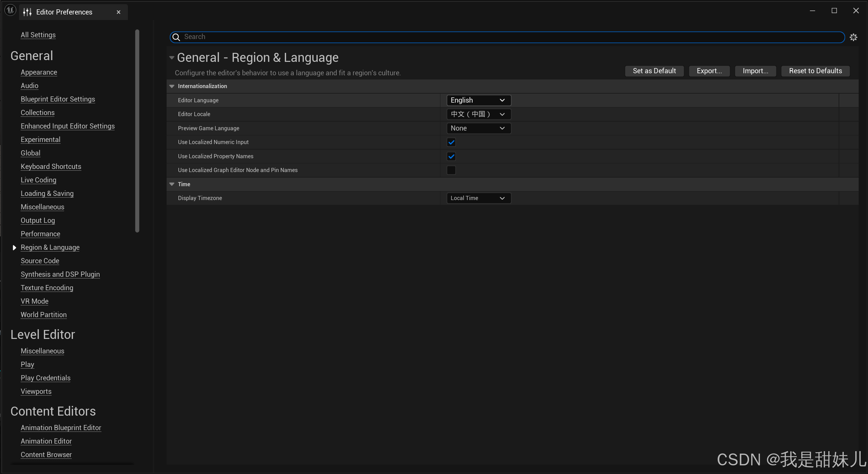This screenshot has height=474, width=868.
Task: Open the Display Timezone dropdown
Action: coord(478,198)
